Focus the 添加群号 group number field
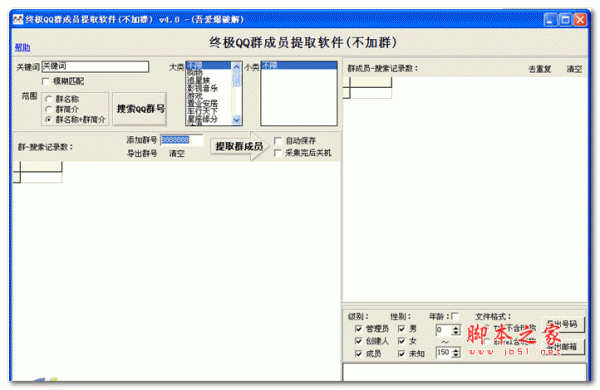 (x=182, y=140)
